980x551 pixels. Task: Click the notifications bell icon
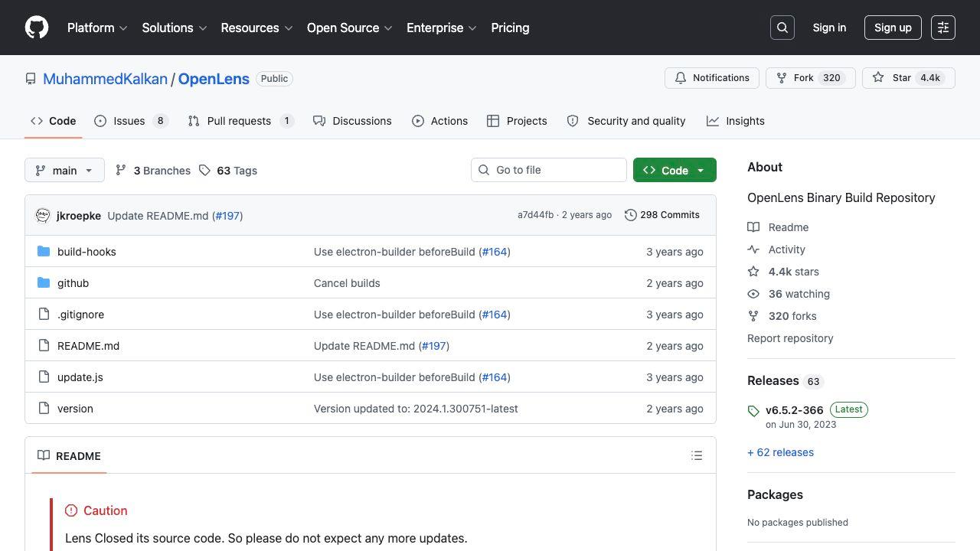pyautogui.click(x=681, y=78)
